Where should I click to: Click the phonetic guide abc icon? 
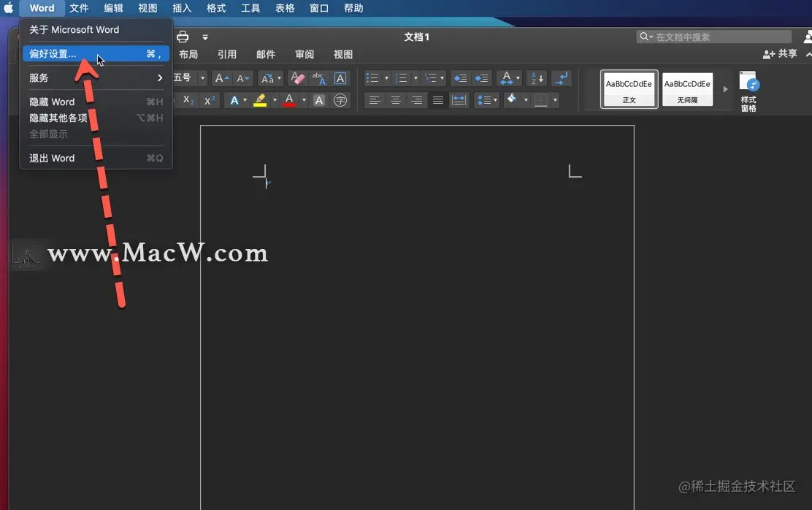[318, 78]
